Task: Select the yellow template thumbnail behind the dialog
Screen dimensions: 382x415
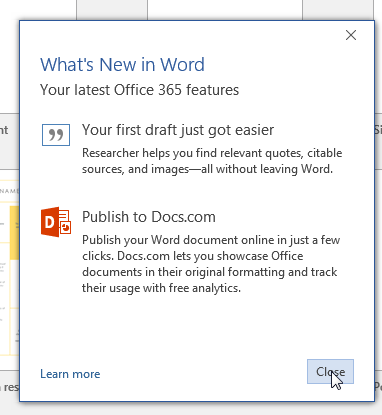Action: point(10,268)
